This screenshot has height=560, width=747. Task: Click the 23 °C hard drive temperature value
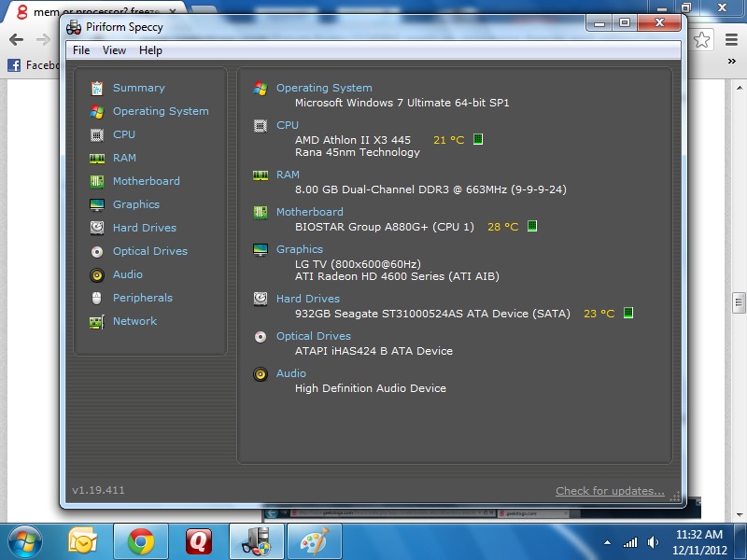pyautogui.click(x=599, y=314)
